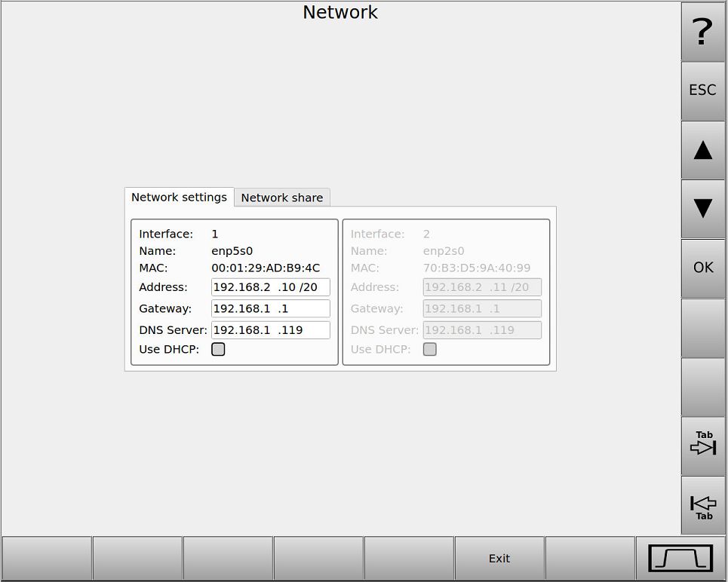The height and width of the screenshot is (582, 728).
Task: Click the disabled Address field for enp2s0
Action: coord(482,287)
